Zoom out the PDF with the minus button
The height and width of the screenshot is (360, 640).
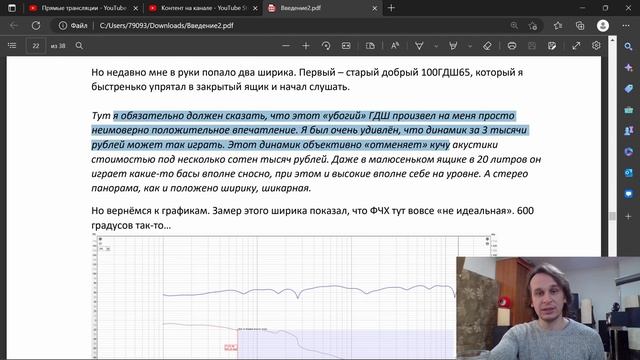(x=286, y=46)
